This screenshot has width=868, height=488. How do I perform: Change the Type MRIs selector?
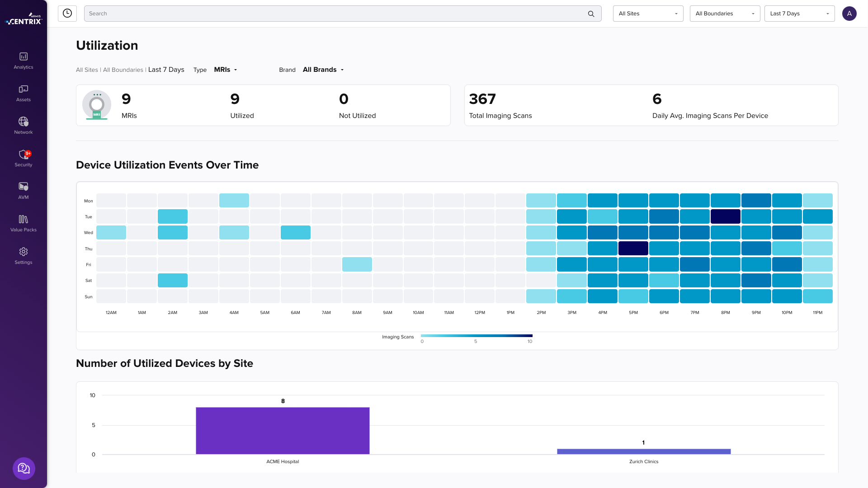pos(226,70)
